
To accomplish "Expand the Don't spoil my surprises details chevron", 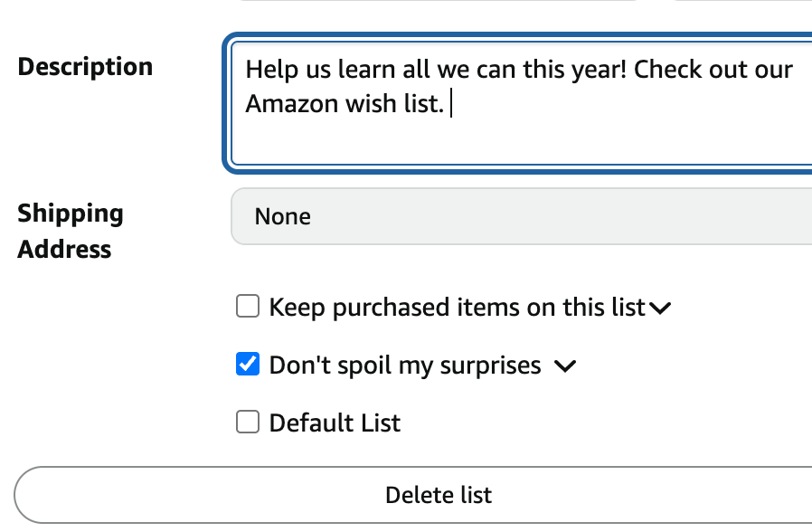I will pyautogui.click(x=565, y=366).
